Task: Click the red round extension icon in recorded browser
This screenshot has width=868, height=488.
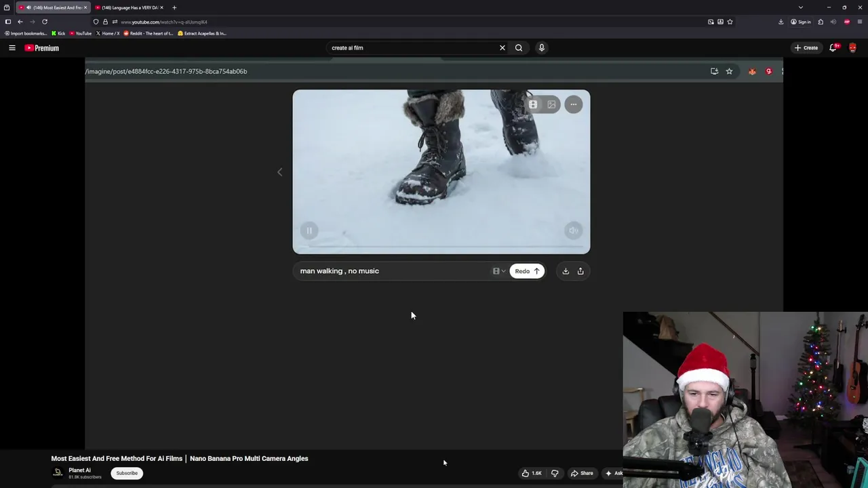Action: point(768,71)
